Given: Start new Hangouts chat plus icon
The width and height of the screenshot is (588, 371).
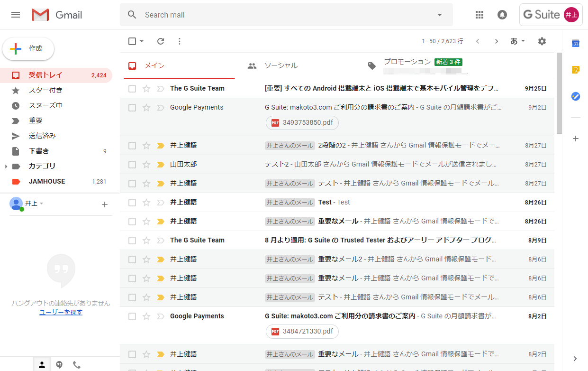Looking at the screenshot, I should pos(105,204).
